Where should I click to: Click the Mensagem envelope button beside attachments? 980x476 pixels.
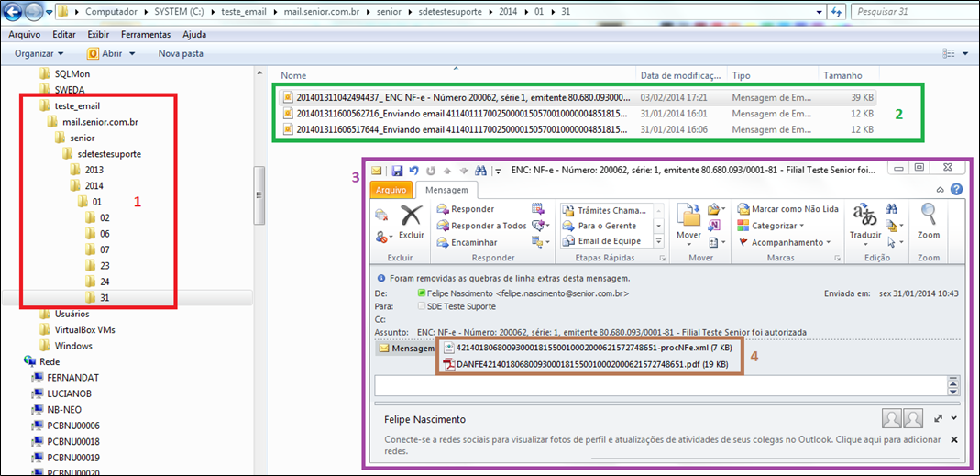pyautogui.click(x=406, y=348)
